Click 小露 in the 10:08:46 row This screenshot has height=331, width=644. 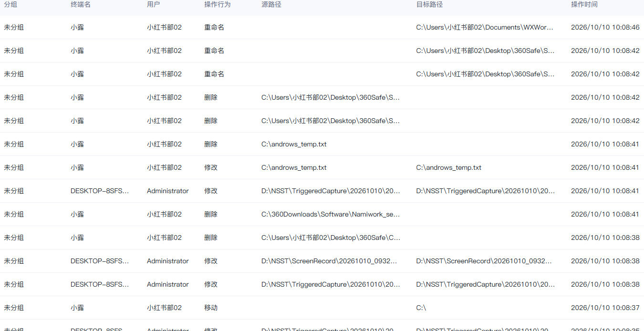pyautogui.click(x=77, y=27)
